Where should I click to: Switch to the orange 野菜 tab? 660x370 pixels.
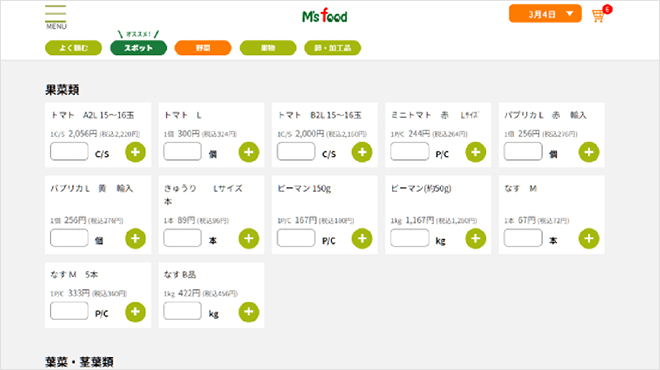[x=203, y=48]
